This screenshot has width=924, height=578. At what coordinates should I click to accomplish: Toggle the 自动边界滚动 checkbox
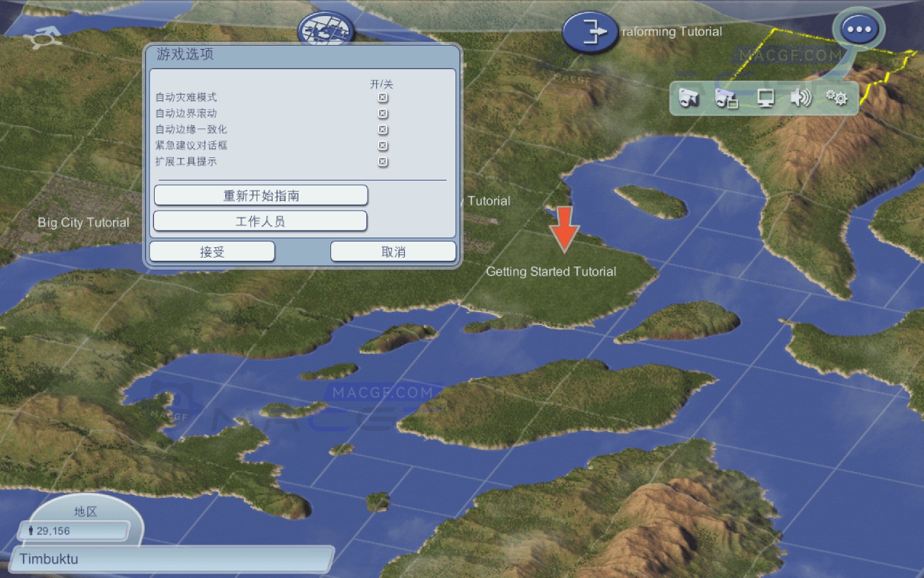382,113
